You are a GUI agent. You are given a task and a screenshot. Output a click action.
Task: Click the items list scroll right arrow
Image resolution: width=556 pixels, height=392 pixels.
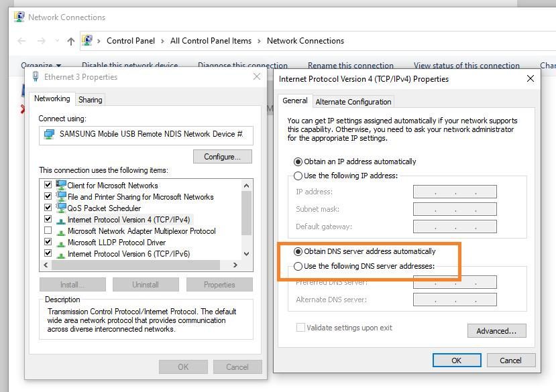[235, 265]
